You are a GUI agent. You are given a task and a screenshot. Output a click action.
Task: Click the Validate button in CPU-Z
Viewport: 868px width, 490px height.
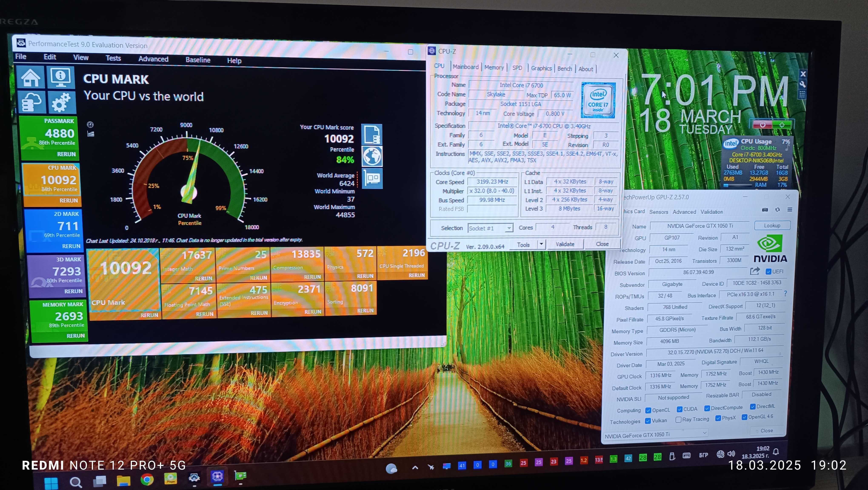point(565,244)
